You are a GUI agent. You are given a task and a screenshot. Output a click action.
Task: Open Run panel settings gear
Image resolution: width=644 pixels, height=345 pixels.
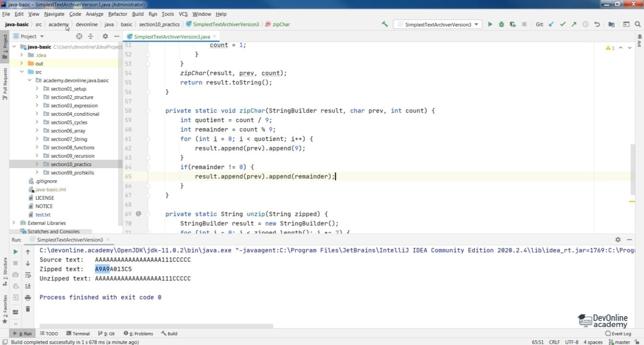coord(618,240)
